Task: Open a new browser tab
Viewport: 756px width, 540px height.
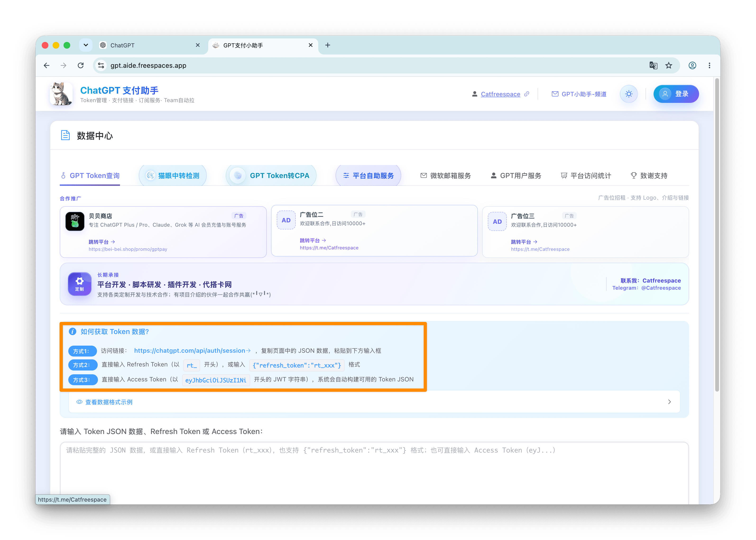Action: tap(328, 45)
